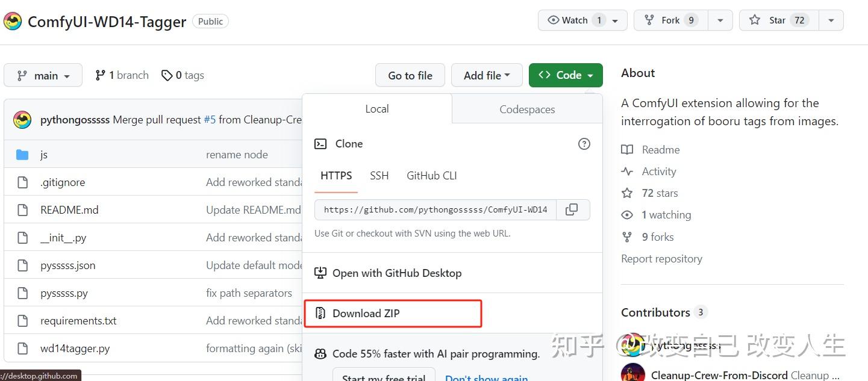Click the branch icon beside 1 branch

pyautogui.click(x=101, y=75)
